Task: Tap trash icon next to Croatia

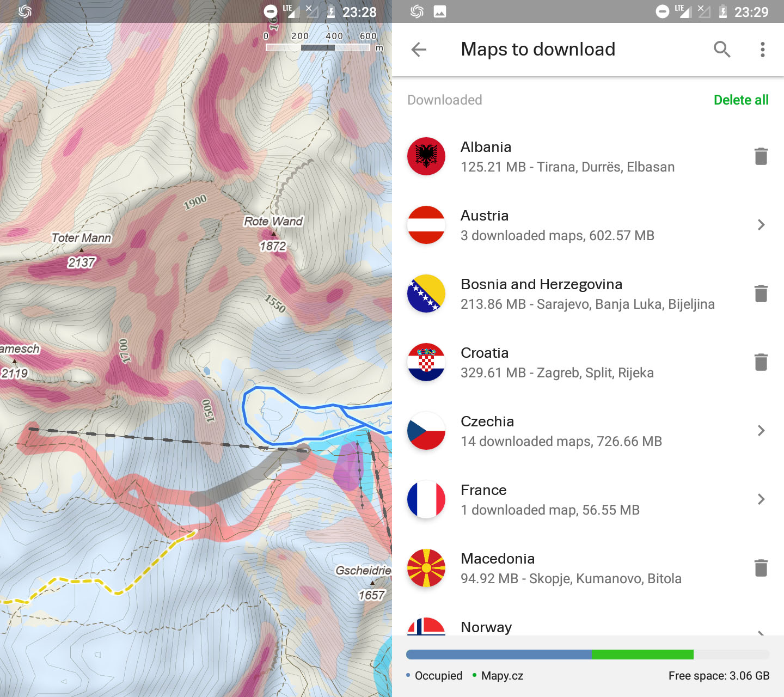Action: [x=761, y=362]
